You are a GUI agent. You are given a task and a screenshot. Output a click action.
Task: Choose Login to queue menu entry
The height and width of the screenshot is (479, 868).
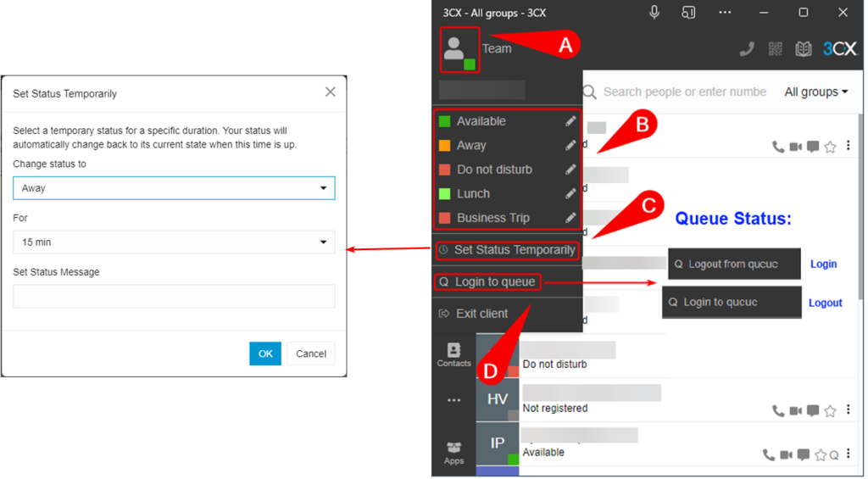487,281
